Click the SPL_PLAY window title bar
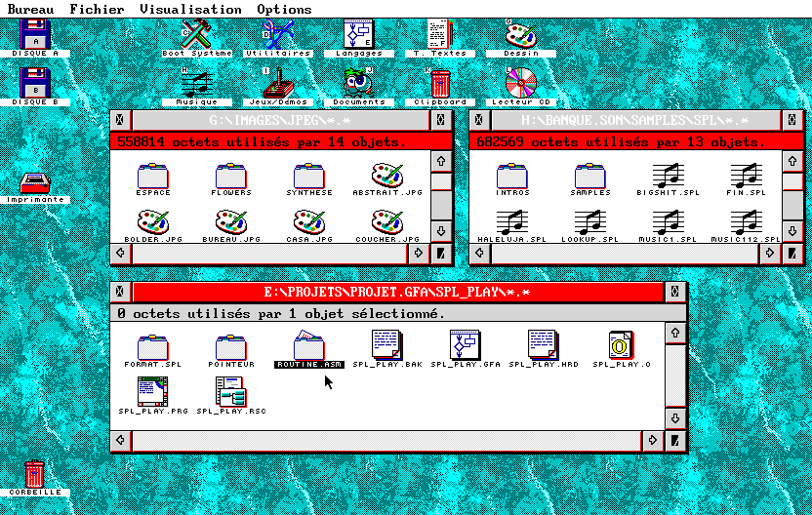Screen dimensions: 812x515 (x=398, y=292)
